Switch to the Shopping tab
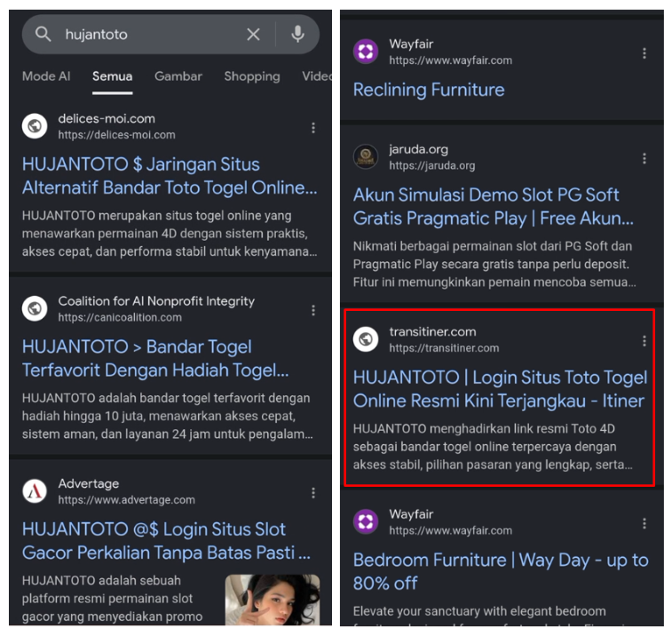Screen dimensions: 672x636 point(252,76)
